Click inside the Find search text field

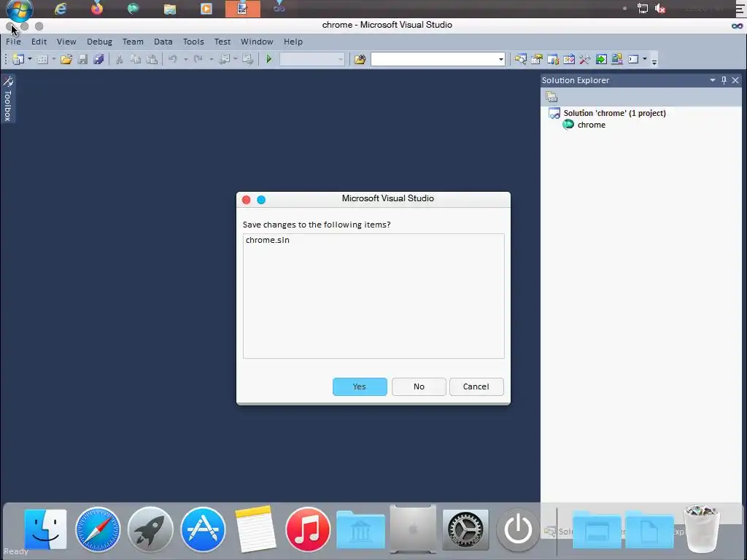433,60
